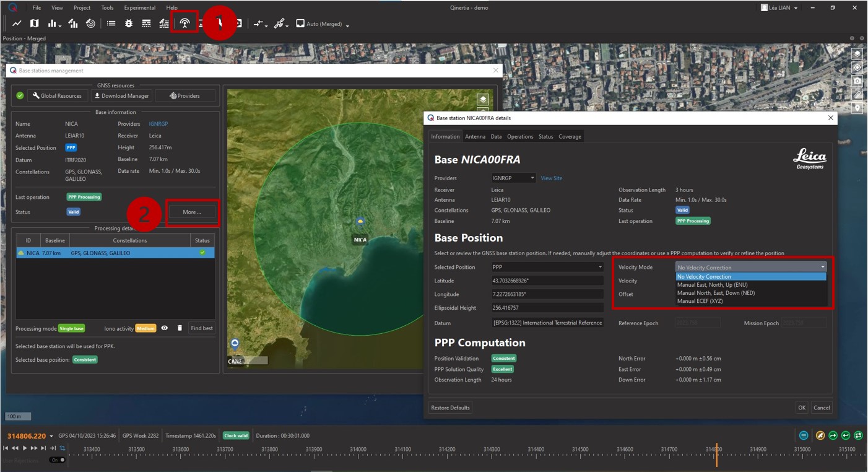
Task: Open the View Site link
Action: coord(551,178)
